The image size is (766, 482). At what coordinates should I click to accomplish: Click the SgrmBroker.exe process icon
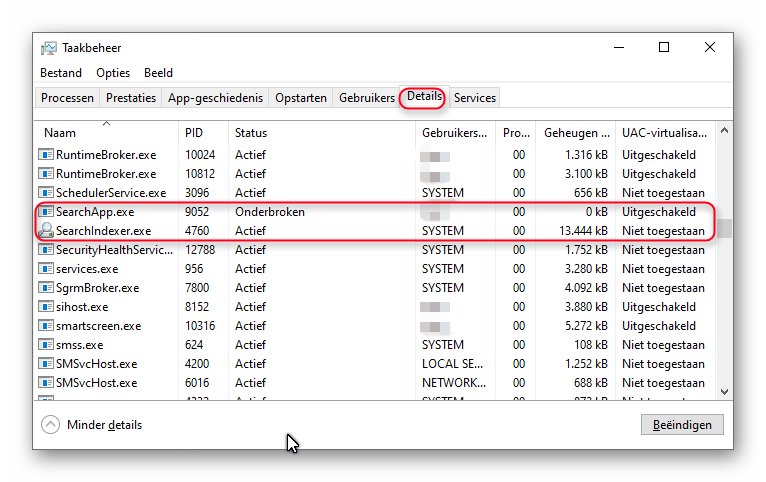[46, 288]
